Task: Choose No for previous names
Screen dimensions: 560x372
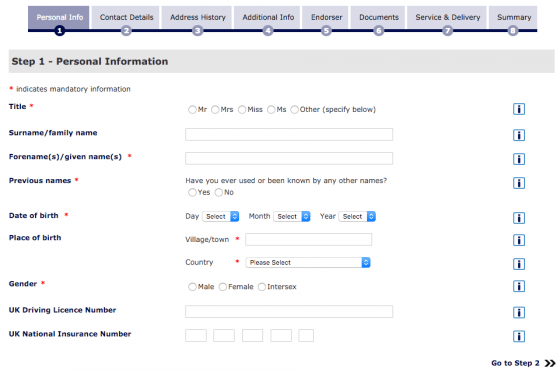Action: (x=219, y=192)
